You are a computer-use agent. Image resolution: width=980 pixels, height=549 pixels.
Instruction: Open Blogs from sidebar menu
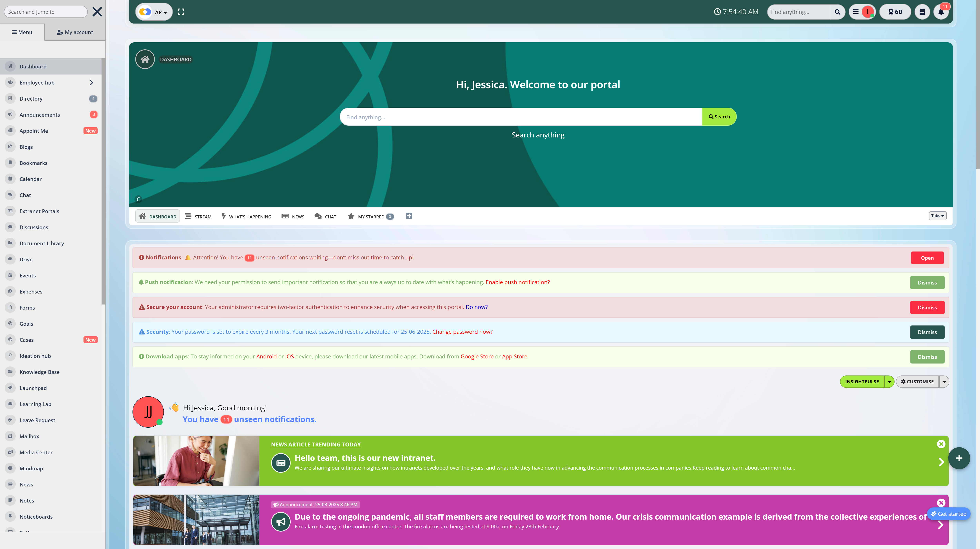[x=51, y=147]
